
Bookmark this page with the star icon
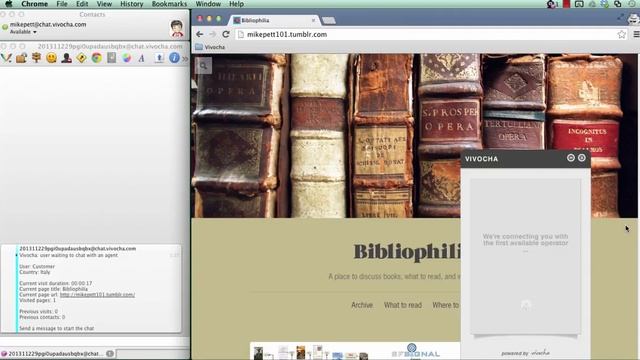click(x=621, y=35)
